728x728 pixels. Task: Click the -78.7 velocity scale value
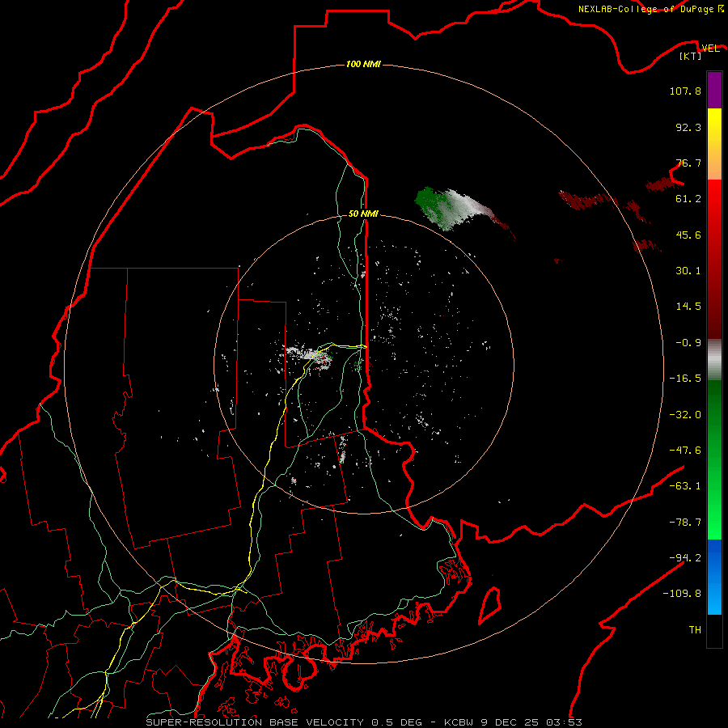685,523
